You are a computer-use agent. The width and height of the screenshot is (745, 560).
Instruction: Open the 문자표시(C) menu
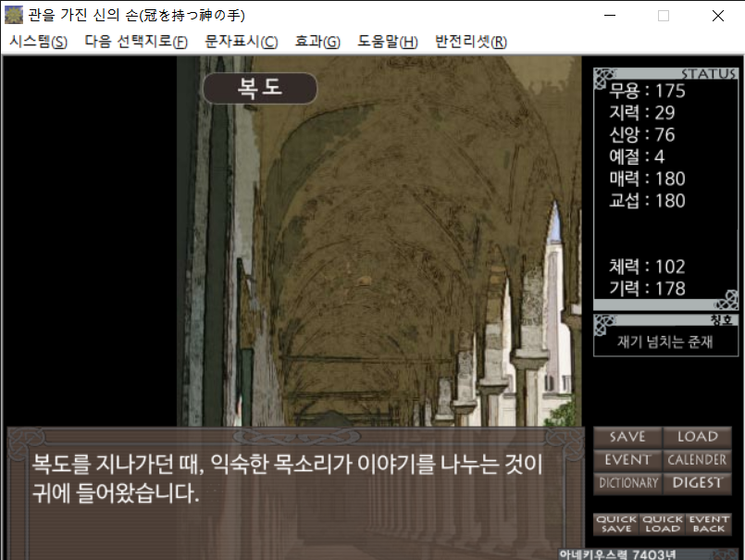pyautogui.click(x=242, y=42)
